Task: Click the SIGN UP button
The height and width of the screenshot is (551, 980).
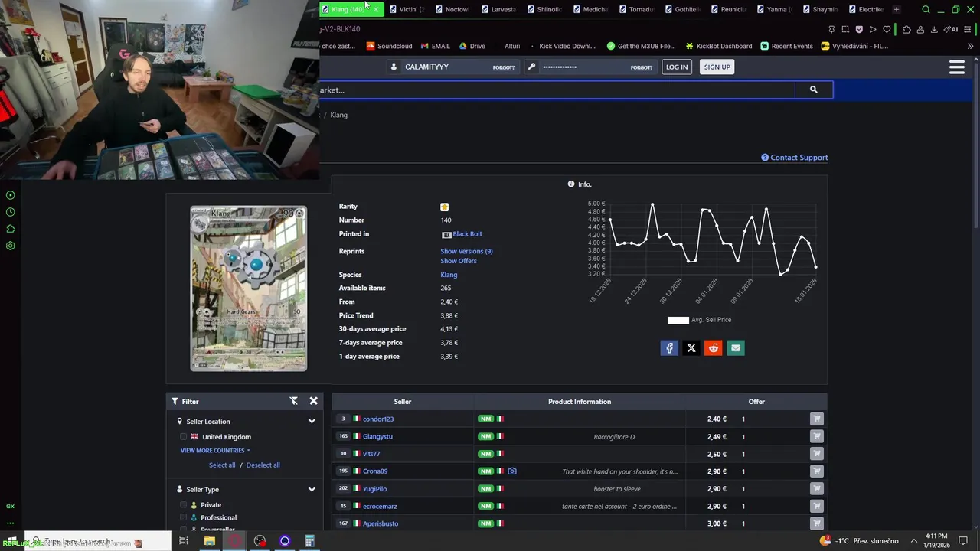Action: 717,67
